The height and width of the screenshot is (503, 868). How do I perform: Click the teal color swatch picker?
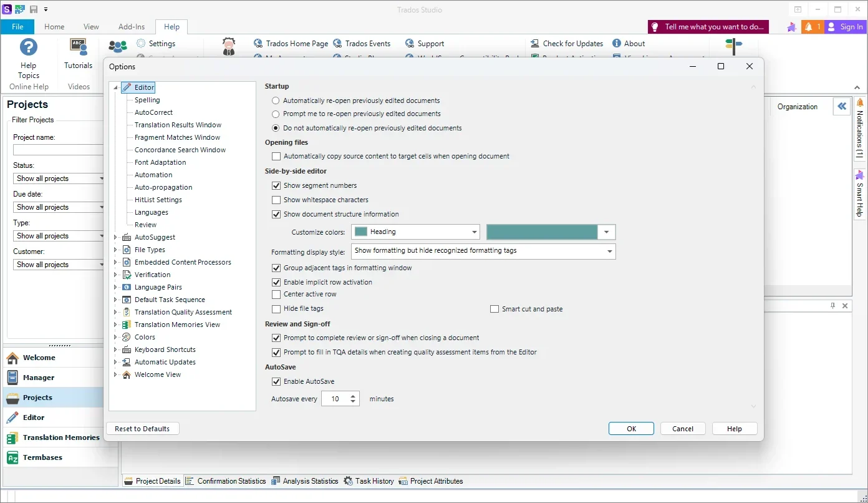551,232
